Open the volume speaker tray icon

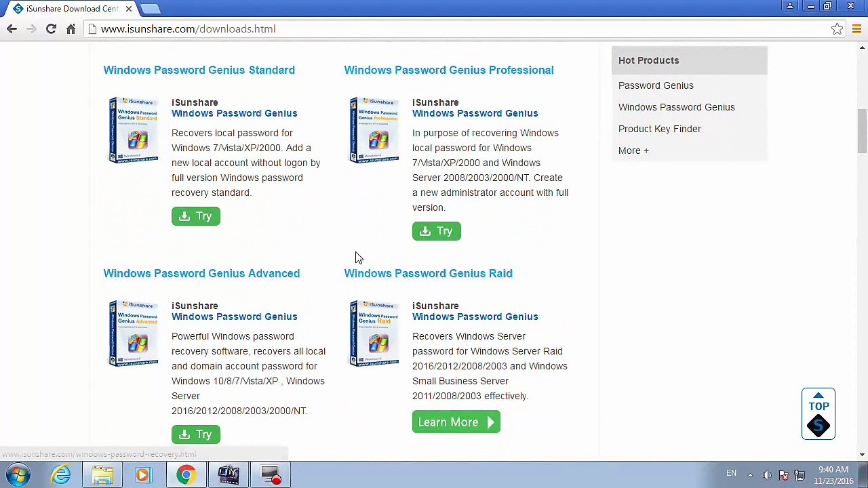pyautogui.click(x=767, y=474)
